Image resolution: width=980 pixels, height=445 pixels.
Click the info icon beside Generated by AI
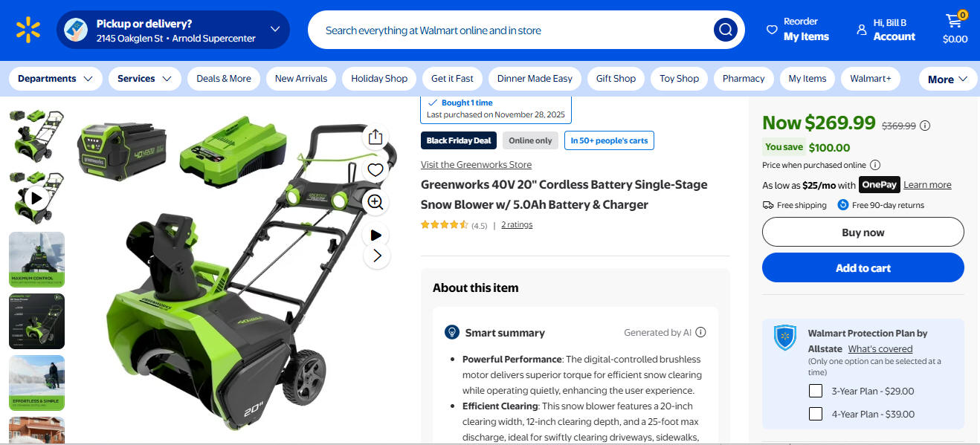point(700,333)
